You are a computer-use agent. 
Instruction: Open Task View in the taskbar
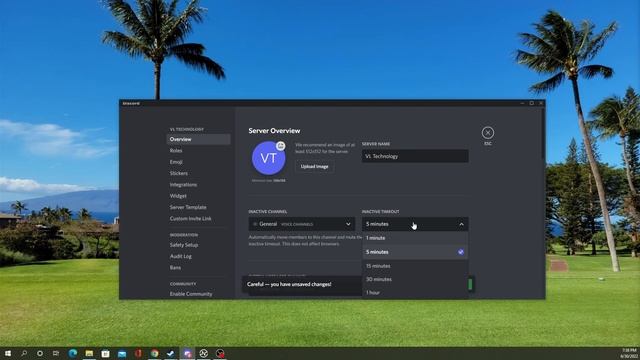56,353
